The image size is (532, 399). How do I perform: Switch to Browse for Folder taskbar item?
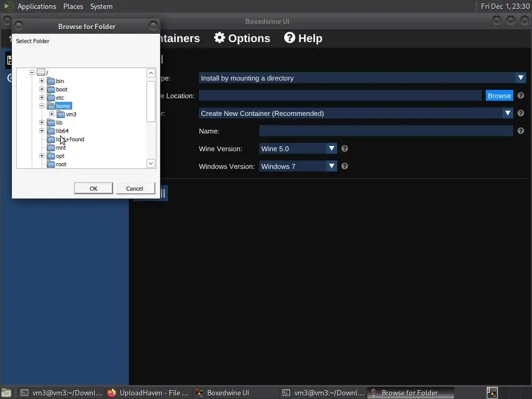tap(410, 393)
